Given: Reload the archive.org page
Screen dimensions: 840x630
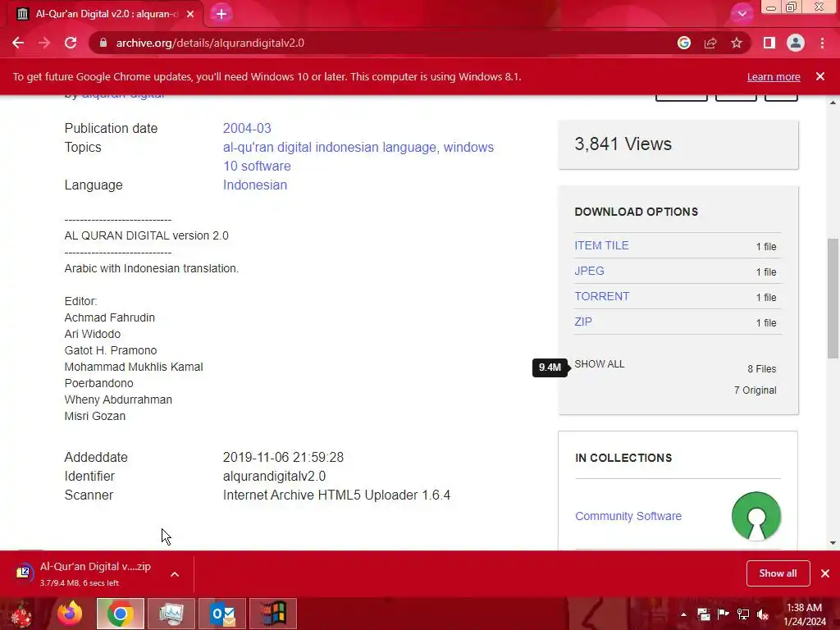Looking at the screenshot, I should coord(71,43).
